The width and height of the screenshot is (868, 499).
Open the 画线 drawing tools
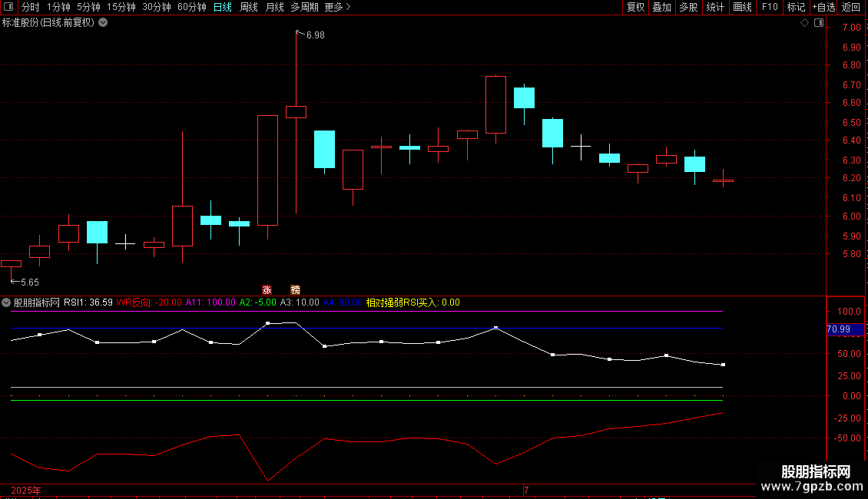(742, 7)
